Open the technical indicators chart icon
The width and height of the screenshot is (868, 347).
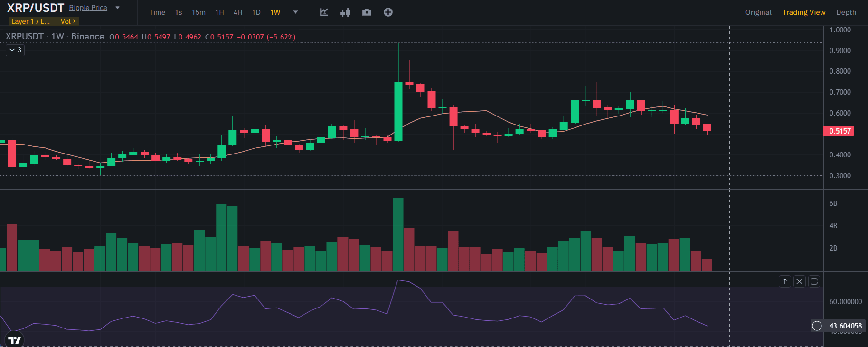[x=324, y=12]
